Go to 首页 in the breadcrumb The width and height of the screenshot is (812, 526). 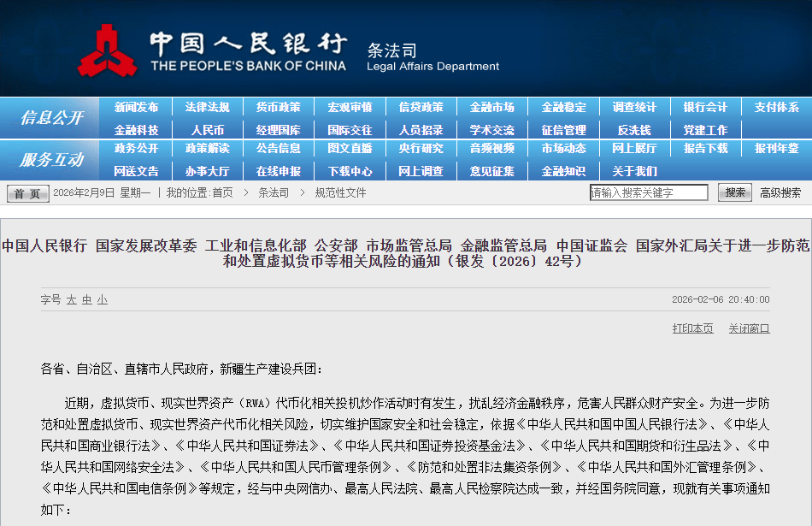(222, 192)
